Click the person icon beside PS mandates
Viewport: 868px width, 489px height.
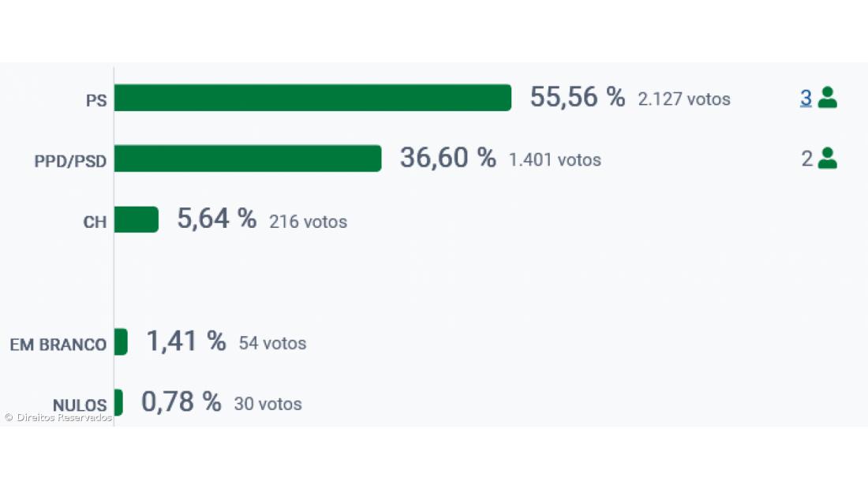[x=827, y=98]
